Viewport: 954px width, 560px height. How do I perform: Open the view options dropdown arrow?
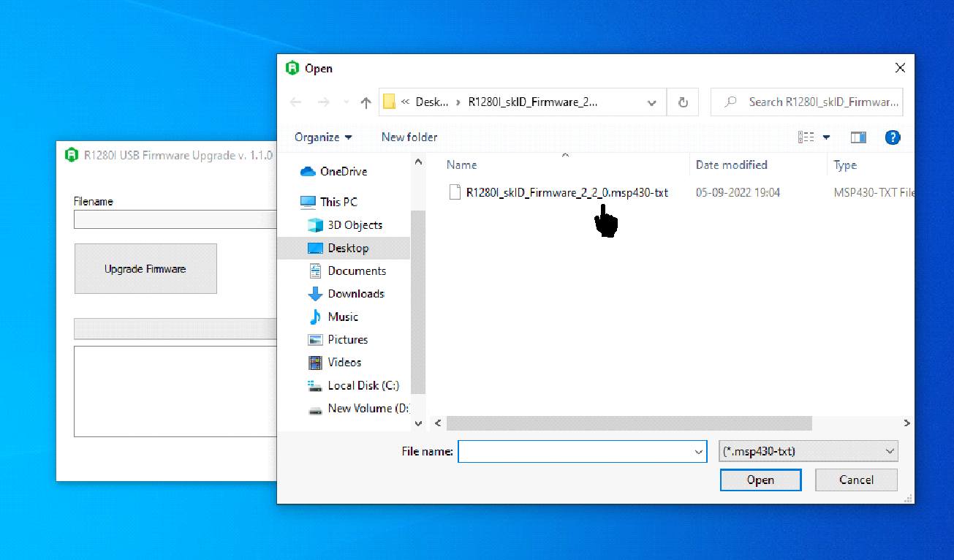[x=827, y=137]
